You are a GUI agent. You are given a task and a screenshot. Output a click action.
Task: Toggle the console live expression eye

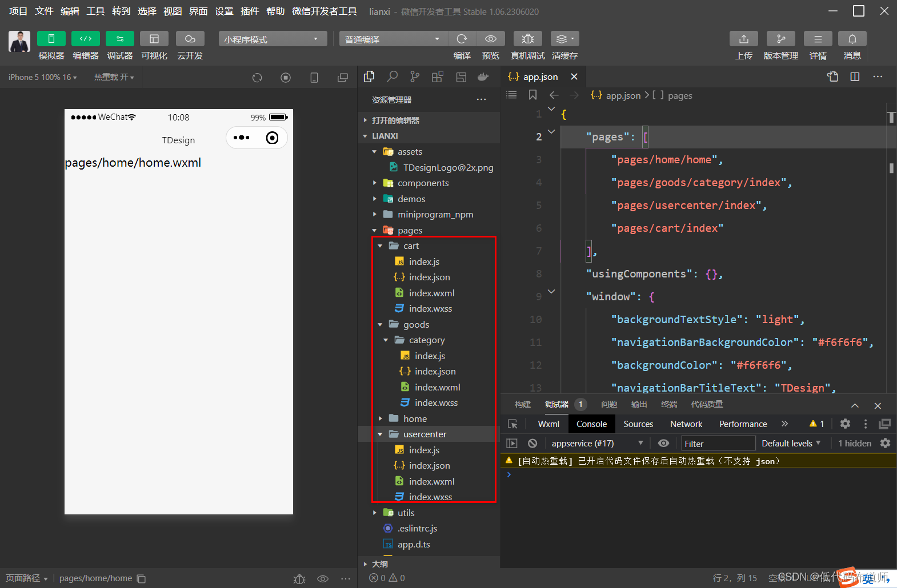point(663,443)
